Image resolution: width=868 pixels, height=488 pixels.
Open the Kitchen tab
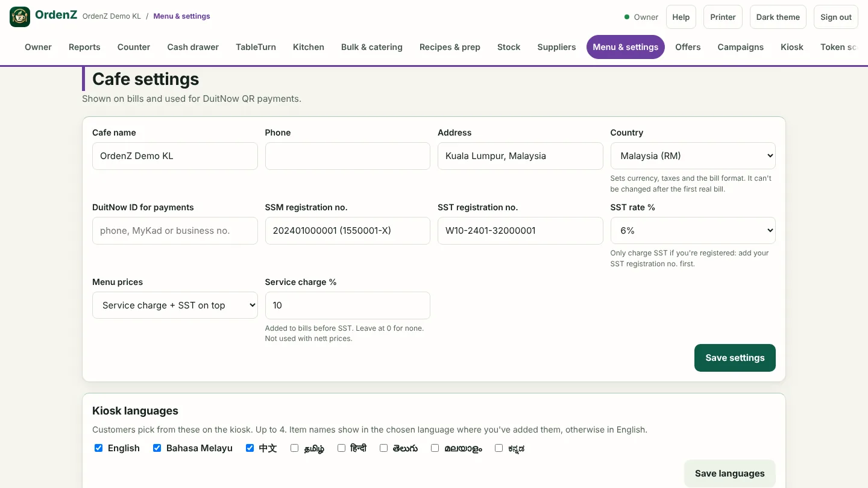tap(309, 47)
